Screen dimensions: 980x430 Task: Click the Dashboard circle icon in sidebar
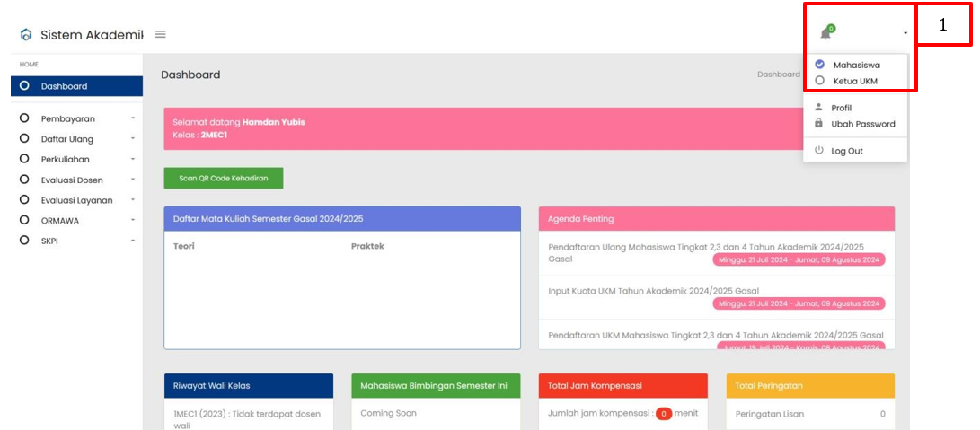(24, 86)
